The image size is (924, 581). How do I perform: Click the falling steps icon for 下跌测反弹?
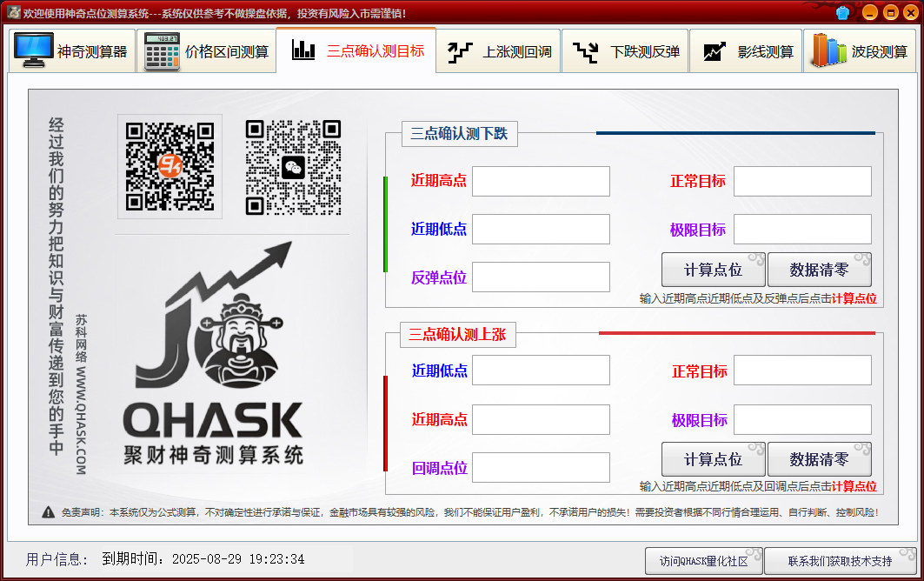[x=587, y=52]
